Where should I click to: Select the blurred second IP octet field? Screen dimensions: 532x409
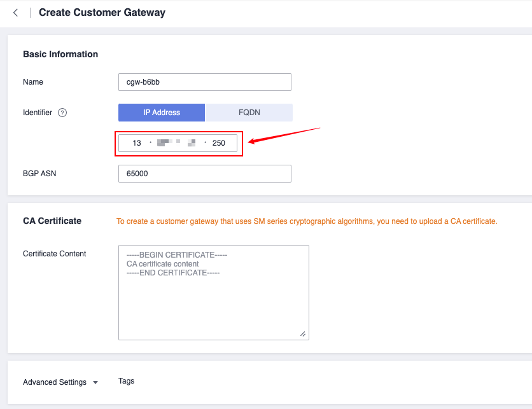(165, 143)
